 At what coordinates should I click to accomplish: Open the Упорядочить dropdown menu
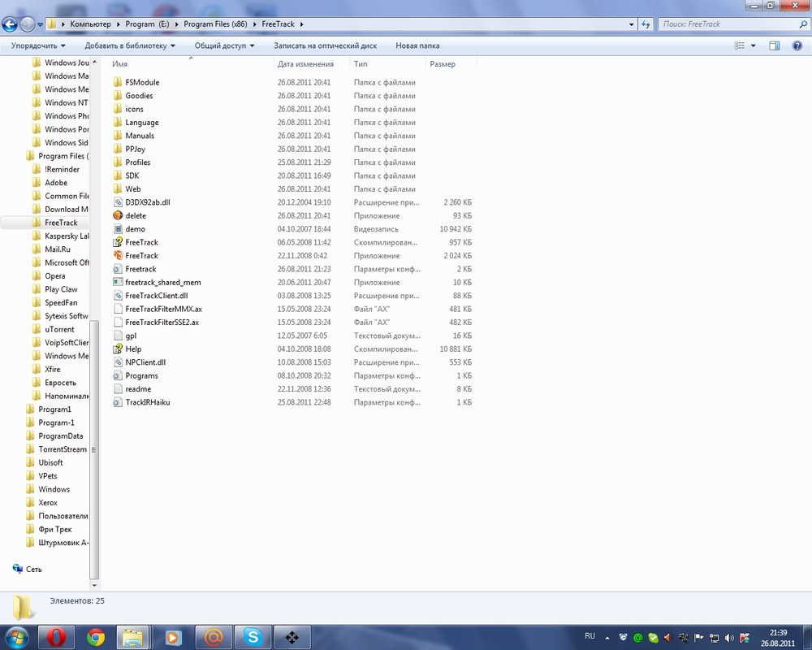point(34,45)
